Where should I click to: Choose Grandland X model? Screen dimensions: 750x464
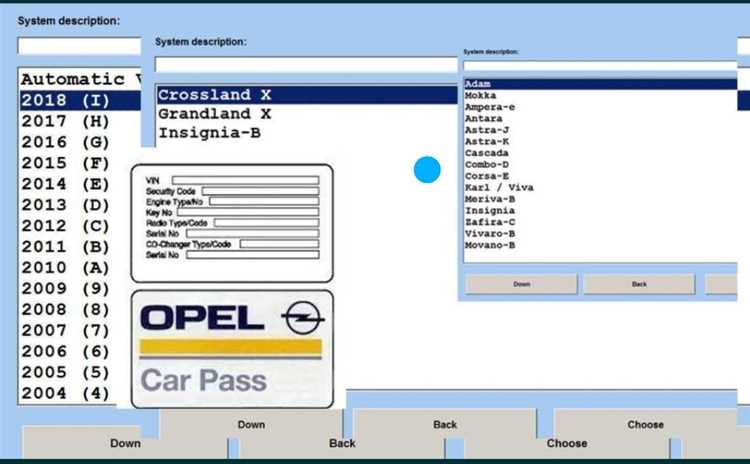point(214,114)
